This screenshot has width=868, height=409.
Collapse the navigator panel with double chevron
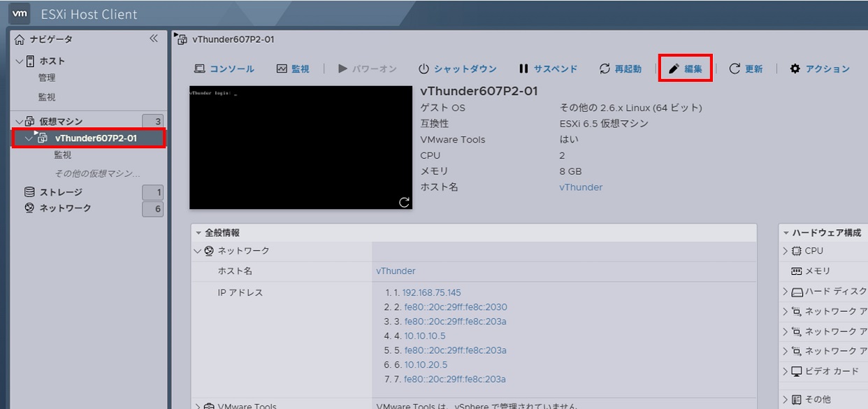coord(154,38)
